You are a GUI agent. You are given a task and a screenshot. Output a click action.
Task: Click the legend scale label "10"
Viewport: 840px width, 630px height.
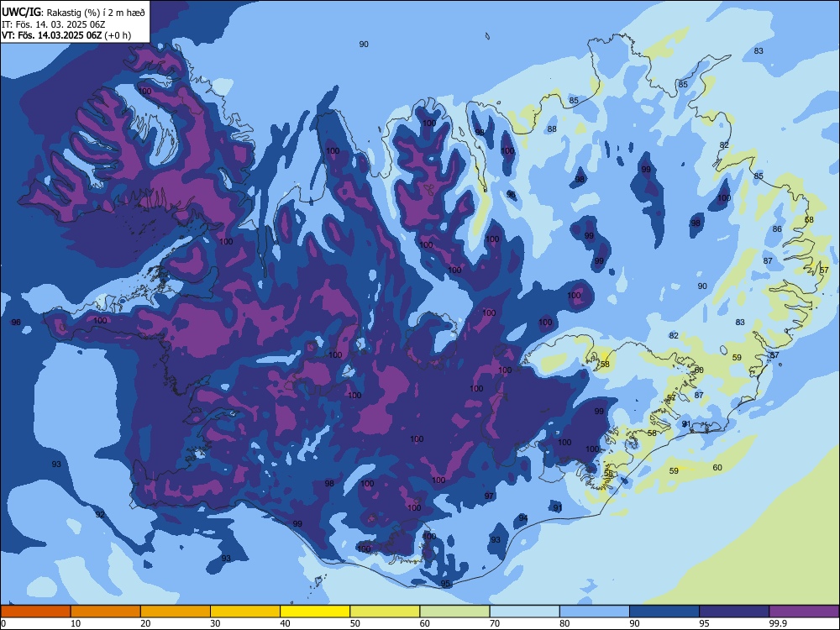coord(76,623)
